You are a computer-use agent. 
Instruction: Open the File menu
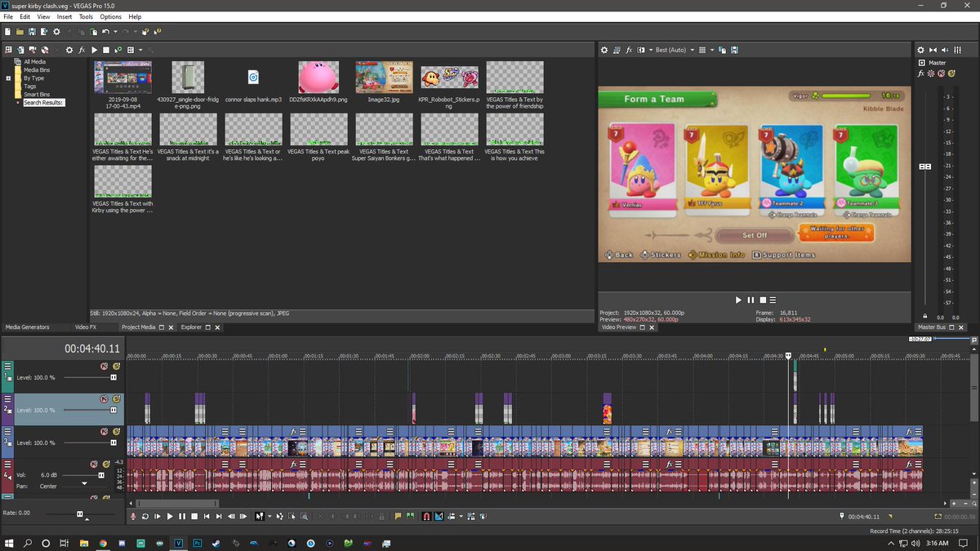click(8, 16)
